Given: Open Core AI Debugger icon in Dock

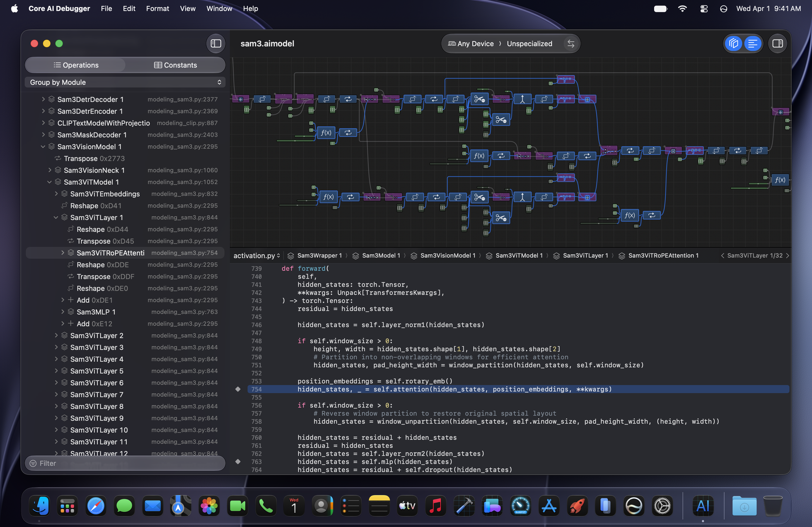Looking at the screenshot, I should click(703, 506).
